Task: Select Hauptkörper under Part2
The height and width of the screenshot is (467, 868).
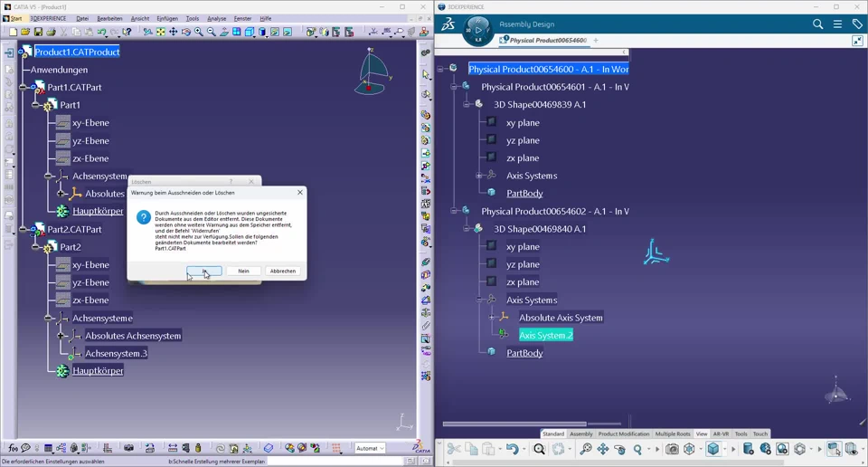Action: (x=98, y=370)
